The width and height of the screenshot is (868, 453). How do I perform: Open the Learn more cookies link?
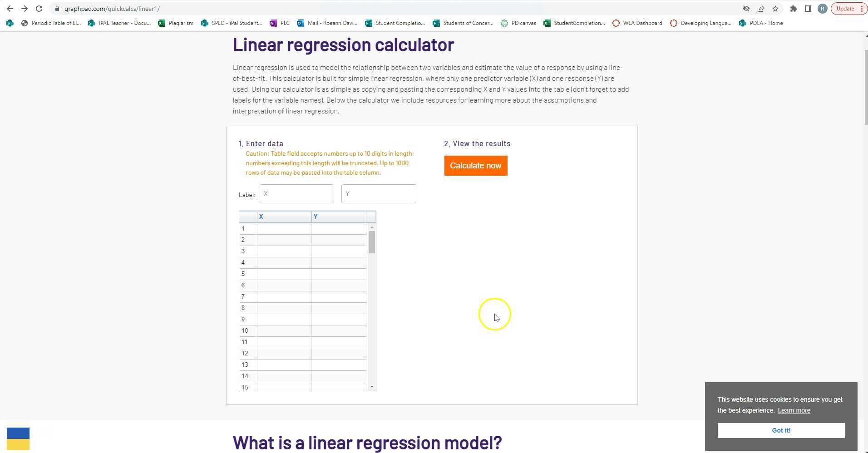click(794, 410)
